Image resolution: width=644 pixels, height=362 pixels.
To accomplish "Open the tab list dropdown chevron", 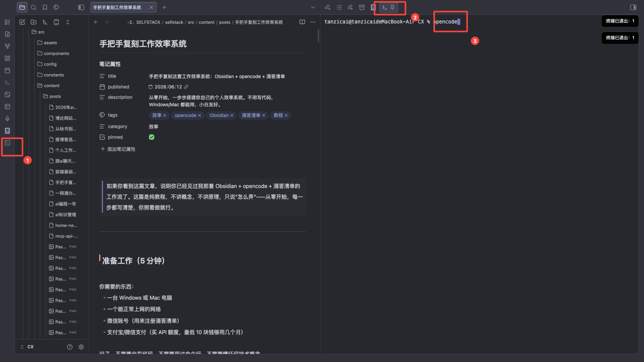I will tap(313, 7).
